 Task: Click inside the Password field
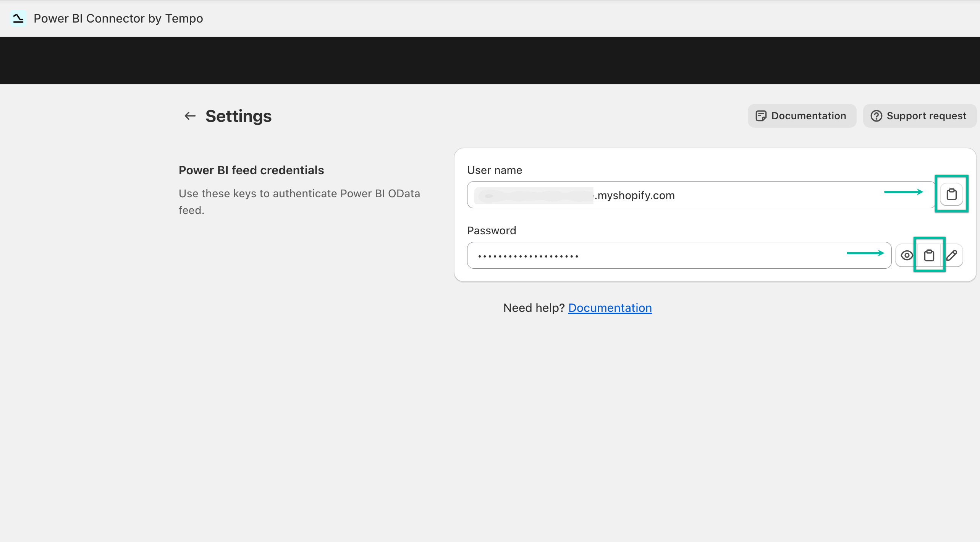click(687, 255)
